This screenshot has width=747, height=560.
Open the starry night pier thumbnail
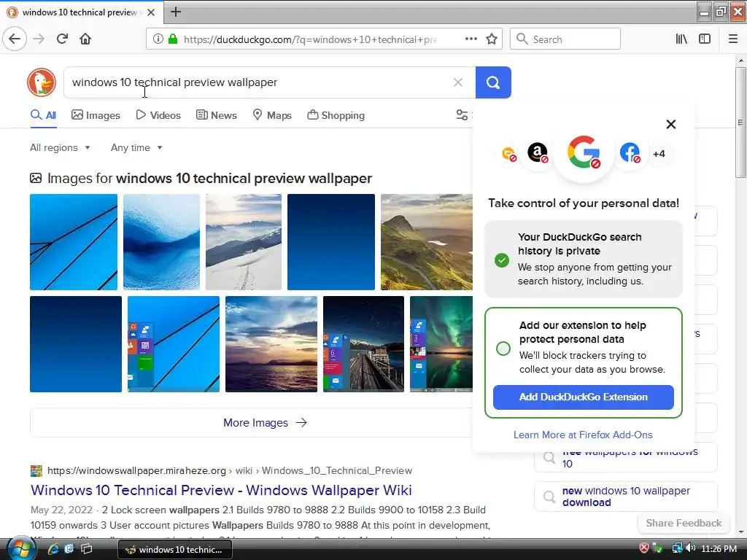363,344
